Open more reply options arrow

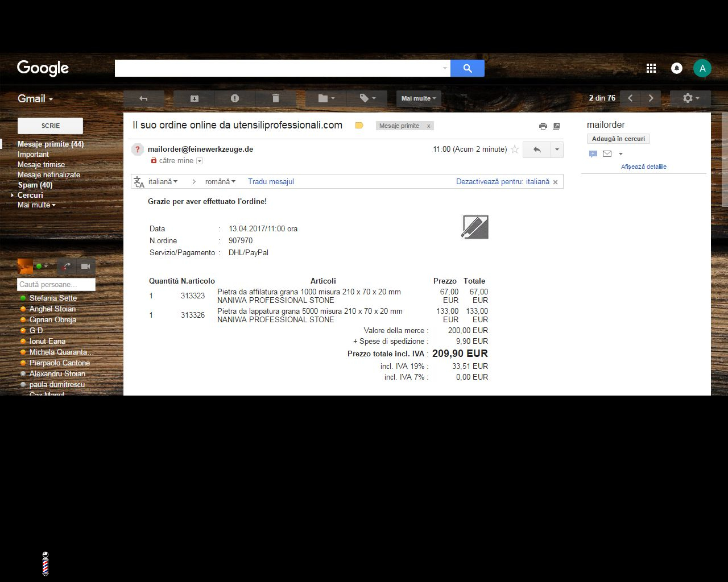(557, 149)
